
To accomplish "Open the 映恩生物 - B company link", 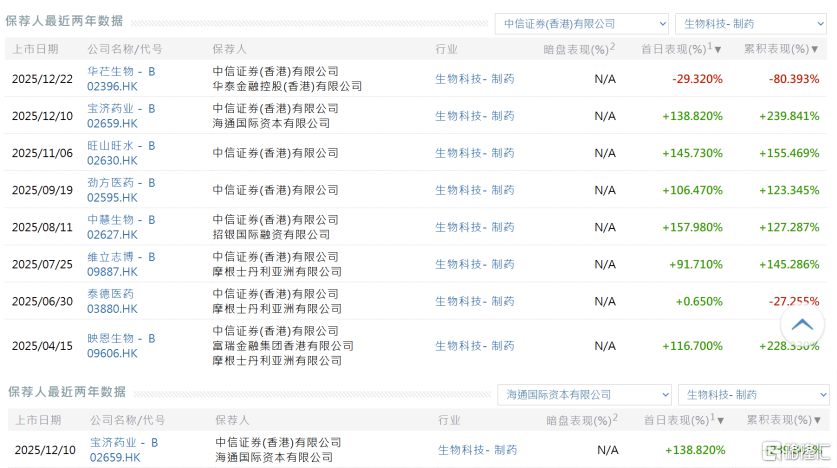I will coord(121,338).
